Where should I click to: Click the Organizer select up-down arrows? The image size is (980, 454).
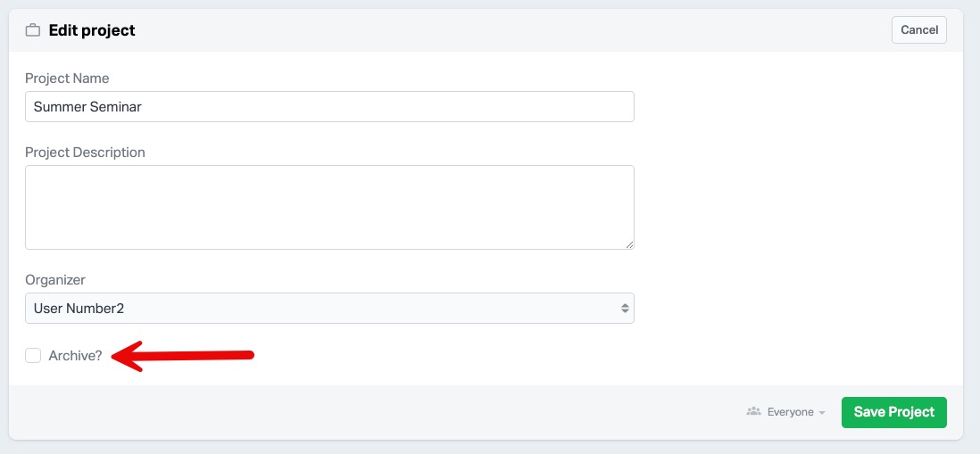click(625, 309)
